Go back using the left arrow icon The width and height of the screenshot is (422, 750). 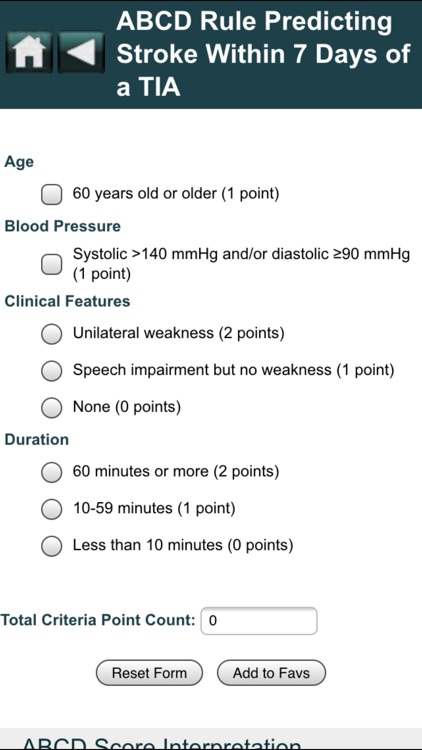pyautogui.click(x=81, y=53)
